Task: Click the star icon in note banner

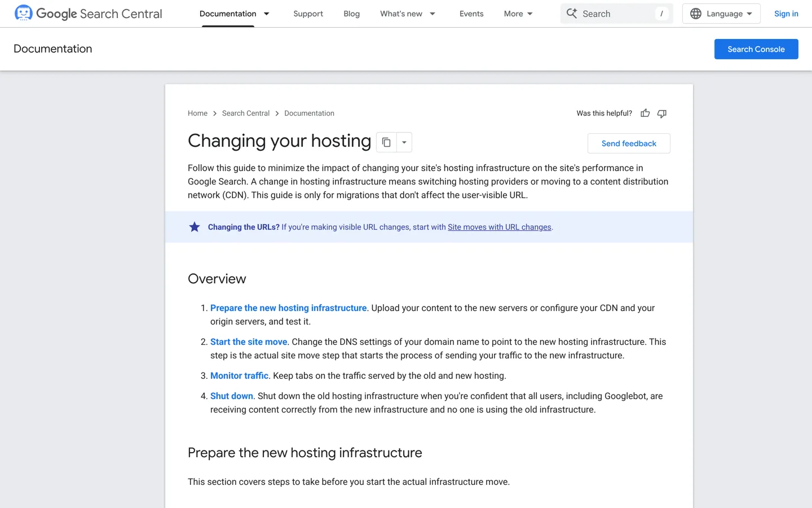Action: 195,227
